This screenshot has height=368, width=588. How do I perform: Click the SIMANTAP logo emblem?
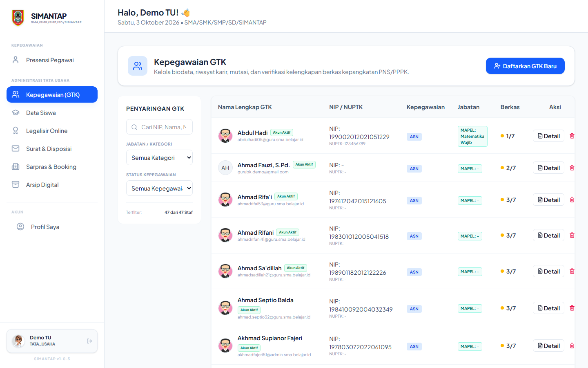[18, 18]
